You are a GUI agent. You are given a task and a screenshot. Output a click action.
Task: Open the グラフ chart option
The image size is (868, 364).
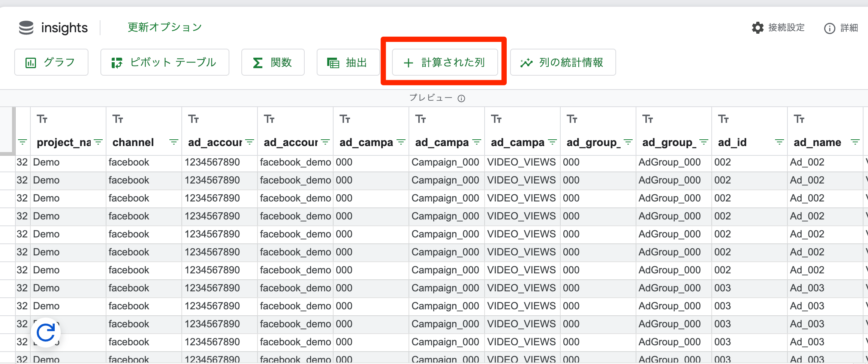[51, 63]
